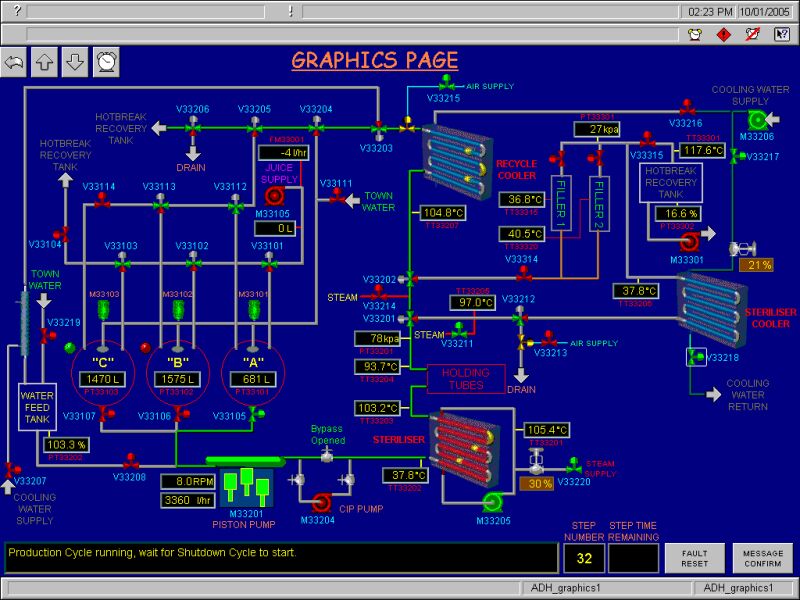800x600 pixels.
Task: Select the M33105 juice supply pump
Action: click(x=275, y=195)
